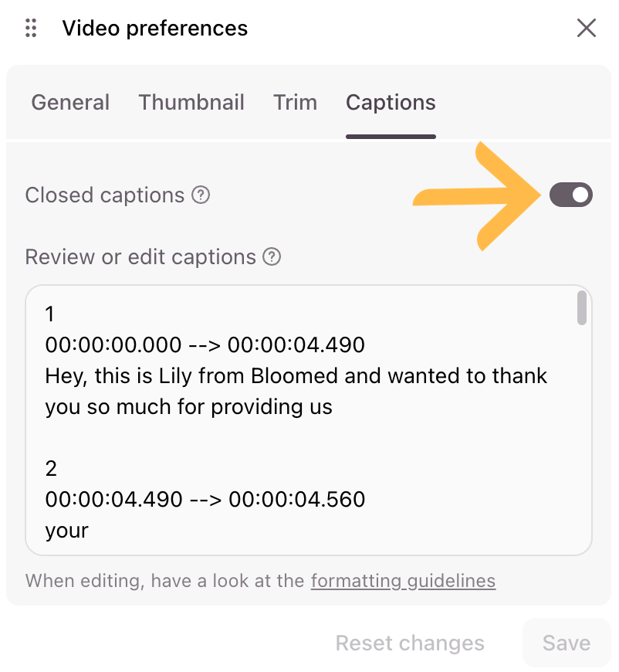Click the Review or edit captions help icon

point(272,256)
